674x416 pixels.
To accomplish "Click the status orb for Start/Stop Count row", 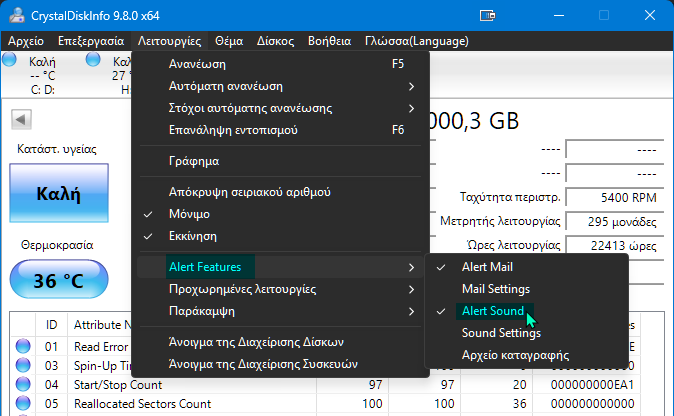I will point(25,385).
